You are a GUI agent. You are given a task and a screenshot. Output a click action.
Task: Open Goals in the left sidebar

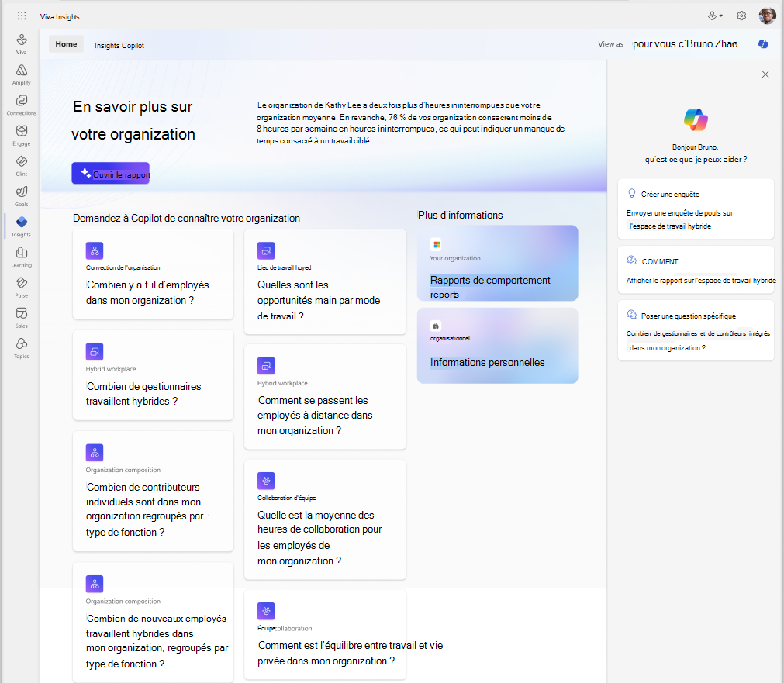[22, 196]
